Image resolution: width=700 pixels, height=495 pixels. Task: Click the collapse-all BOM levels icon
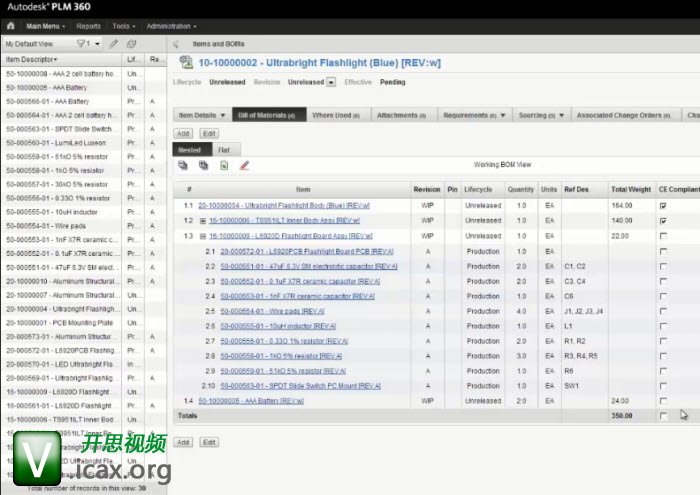tap(183, 166)
